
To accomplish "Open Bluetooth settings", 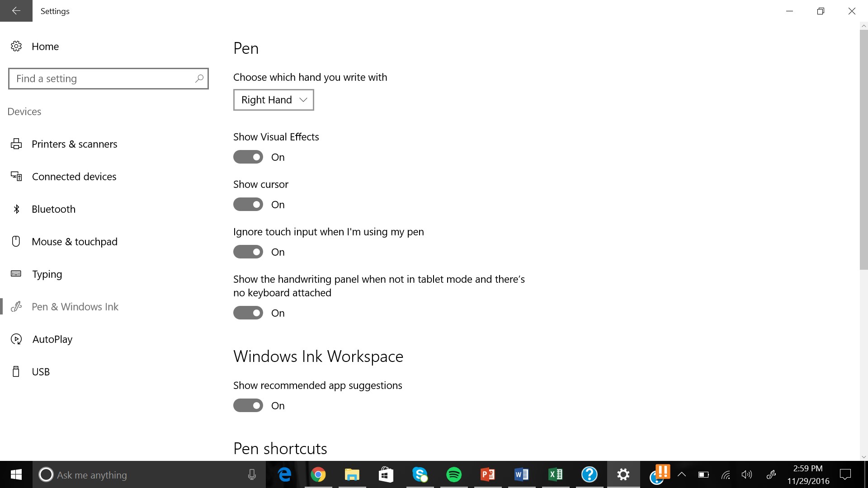I will point(53,209).
